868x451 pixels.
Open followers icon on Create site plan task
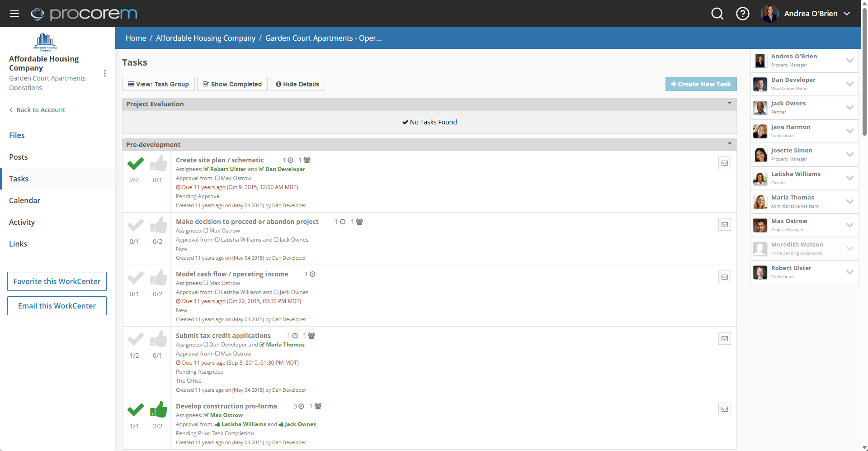[307, 160]
